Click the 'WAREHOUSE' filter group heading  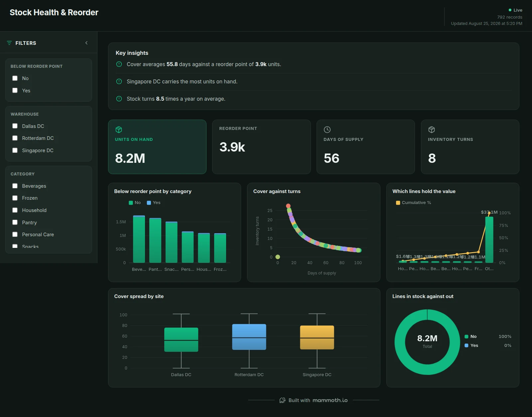(x=25, y=114)
